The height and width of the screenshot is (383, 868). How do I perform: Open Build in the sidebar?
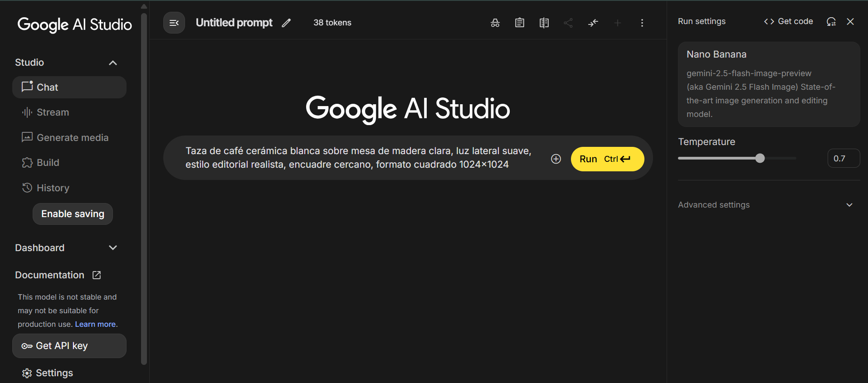point(40,163)
